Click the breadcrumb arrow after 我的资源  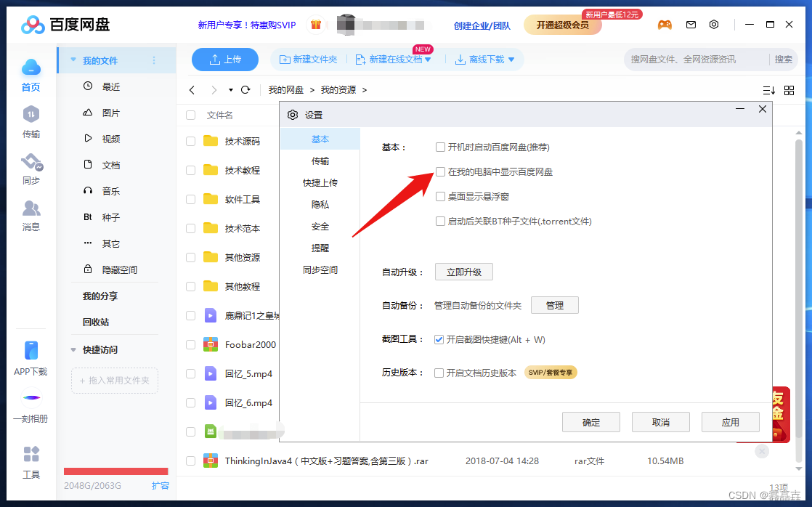[x=365, y=90]
